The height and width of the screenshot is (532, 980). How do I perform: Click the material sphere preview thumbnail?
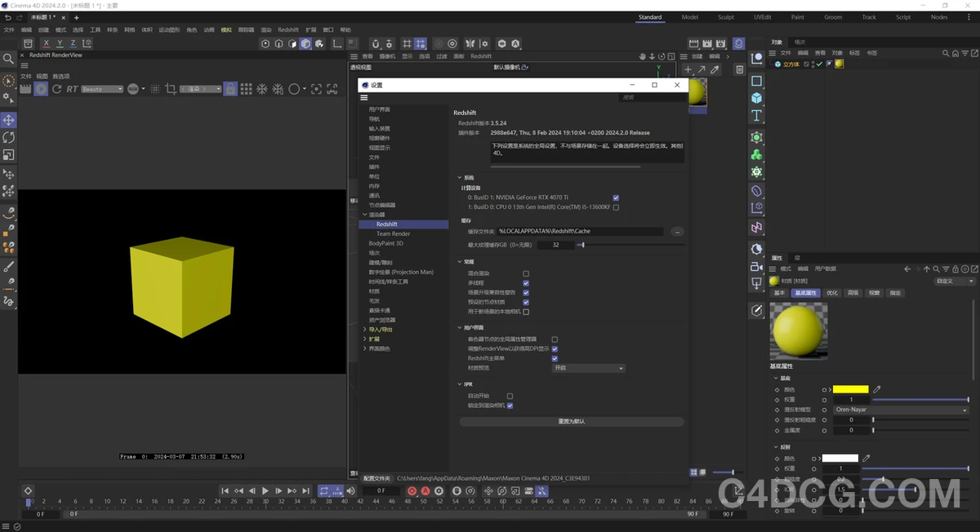click(798, 330)
